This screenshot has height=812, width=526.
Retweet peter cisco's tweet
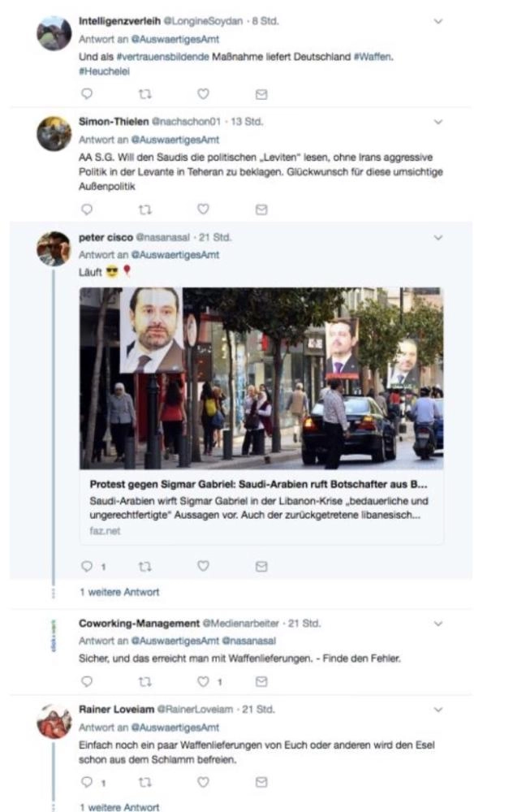(x=145, y=567)
